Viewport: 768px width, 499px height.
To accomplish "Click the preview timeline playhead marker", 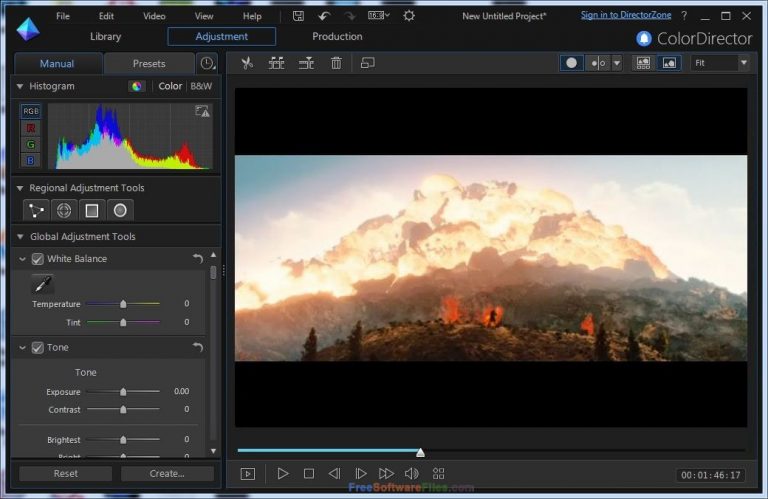I will pos(420,452).
